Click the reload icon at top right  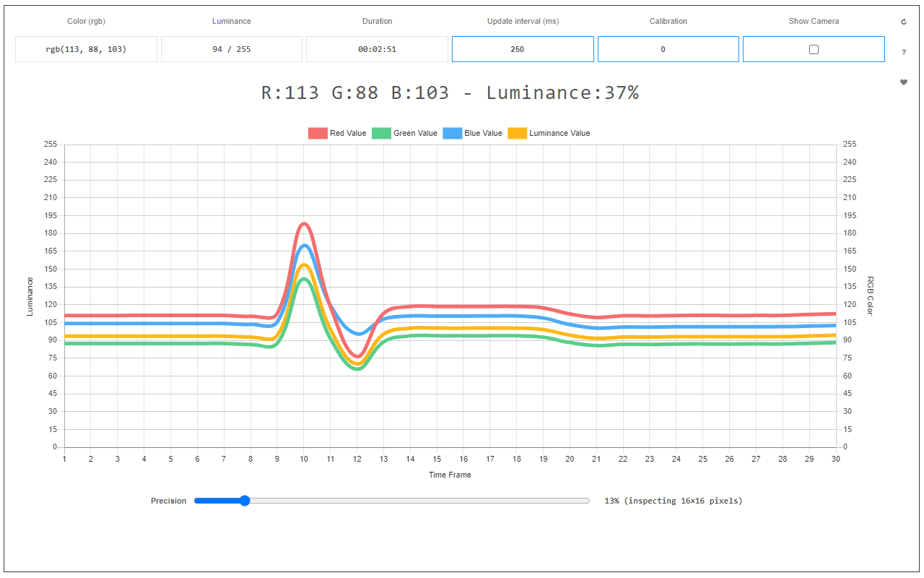(x=903, y=22)
